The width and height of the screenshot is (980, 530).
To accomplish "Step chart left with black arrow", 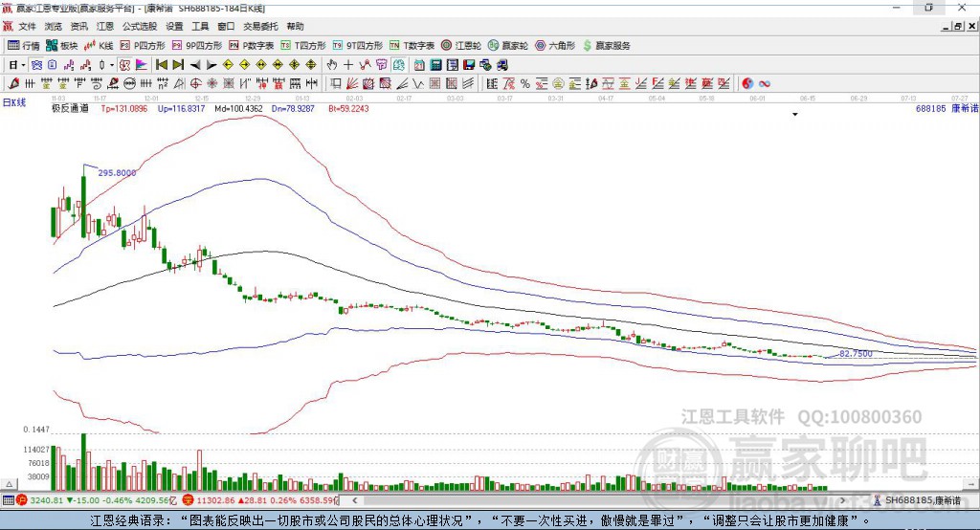I will (195, 65).
